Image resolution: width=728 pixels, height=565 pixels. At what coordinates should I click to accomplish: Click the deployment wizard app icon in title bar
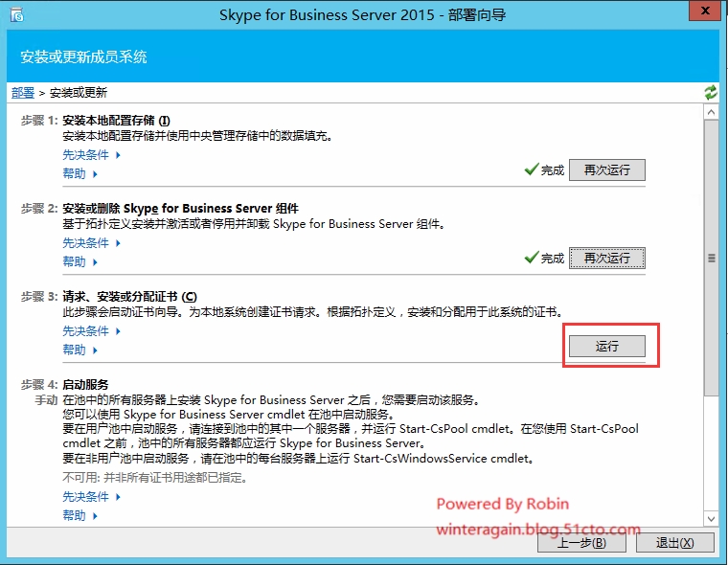click(16, 15)
